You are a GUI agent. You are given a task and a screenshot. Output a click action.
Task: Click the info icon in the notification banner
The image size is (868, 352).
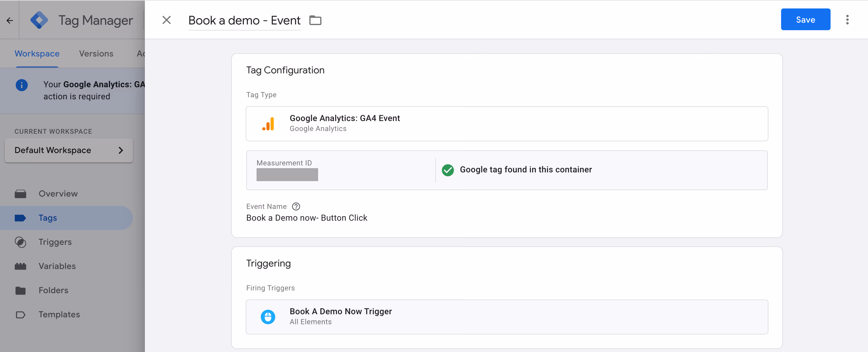coord(21,85)
